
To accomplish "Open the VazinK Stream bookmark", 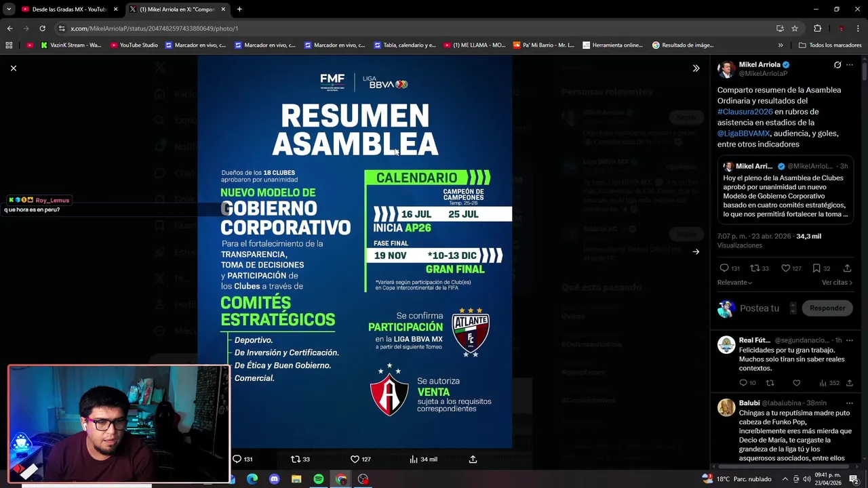I will click(71, 45).
